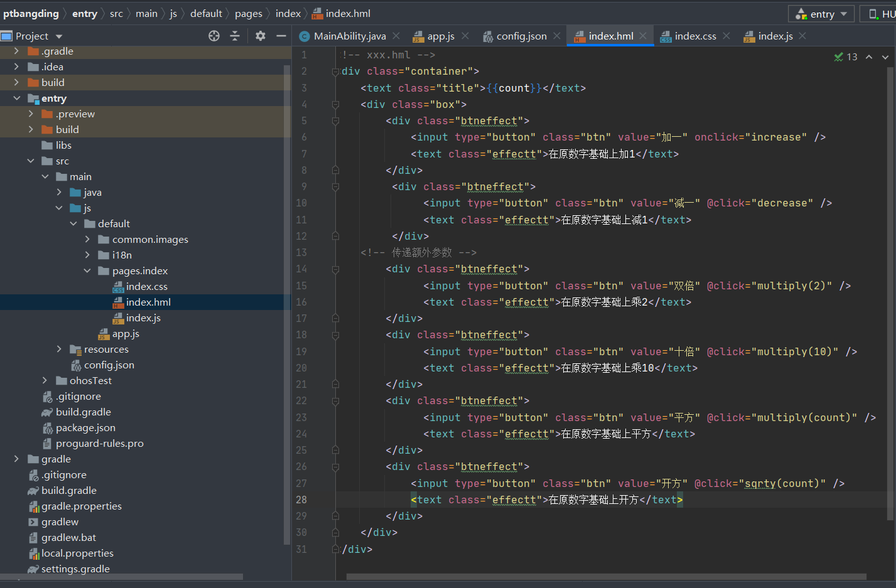Click the entry breadcrumb in navigation bar

click(85, 13)
